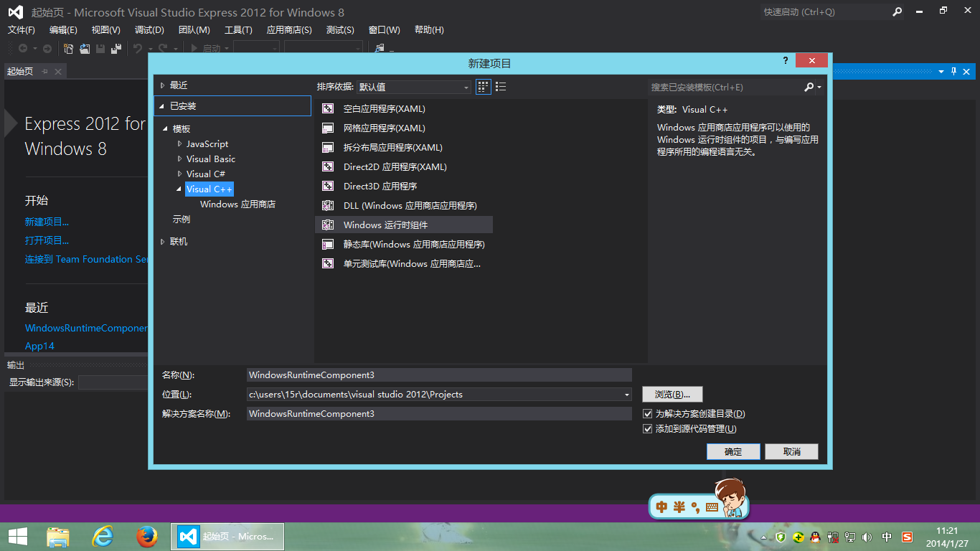The image size is (980, 551).
Task: Open the search options dropdown arrow
Action: click(x=819, y=87)
